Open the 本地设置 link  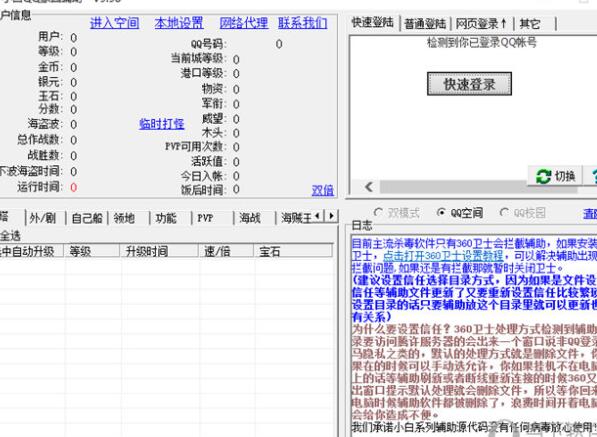point(179,23)
